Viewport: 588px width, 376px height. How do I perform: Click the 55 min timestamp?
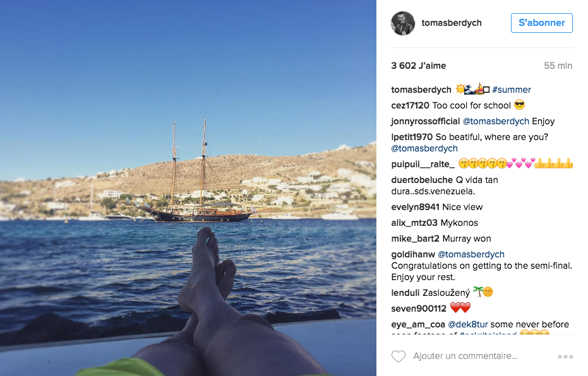(558, 66)
